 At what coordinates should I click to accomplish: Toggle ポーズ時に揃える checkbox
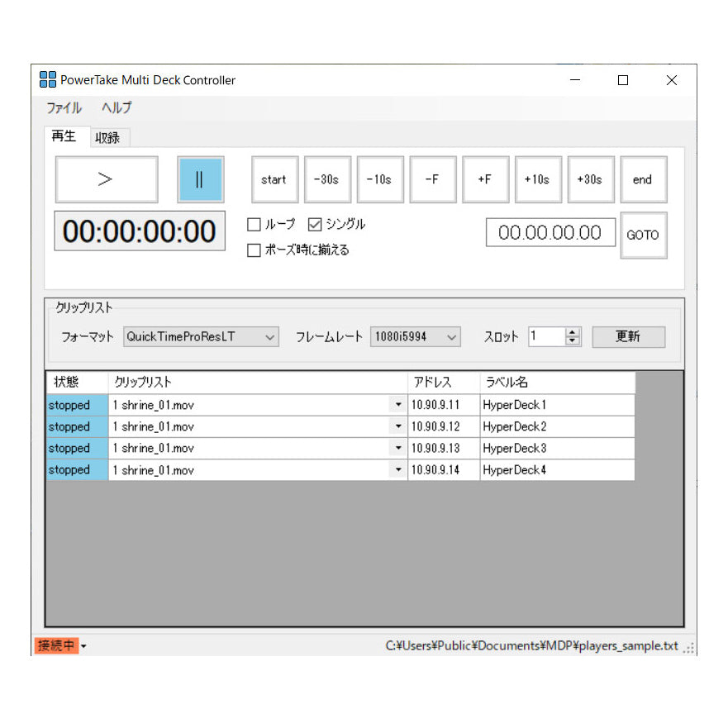click(255, 250)
